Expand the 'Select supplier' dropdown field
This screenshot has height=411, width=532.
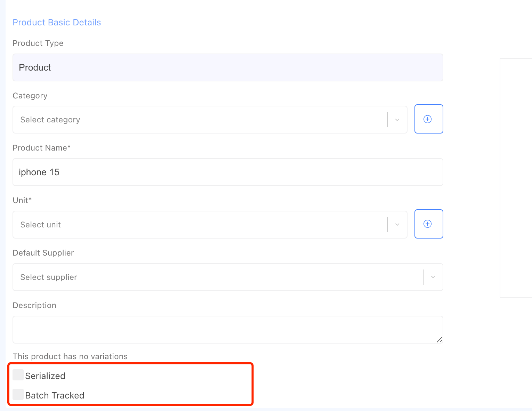(216, 277)
